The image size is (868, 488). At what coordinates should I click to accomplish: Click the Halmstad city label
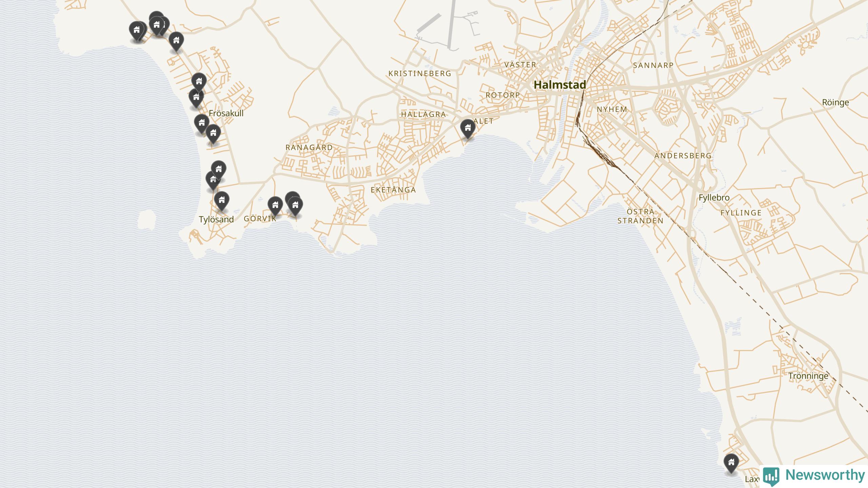[560, 85]
